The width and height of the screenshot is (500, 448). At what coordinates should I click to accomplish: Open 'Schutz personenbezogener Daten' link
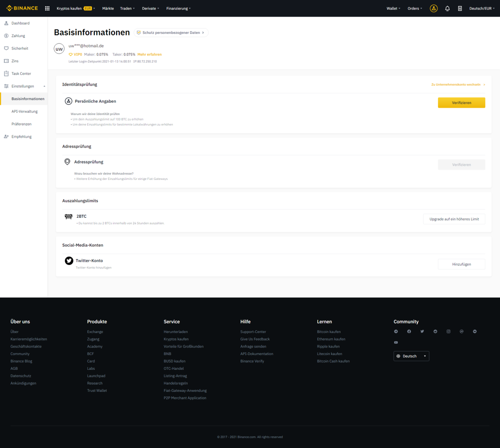(171, 32)
